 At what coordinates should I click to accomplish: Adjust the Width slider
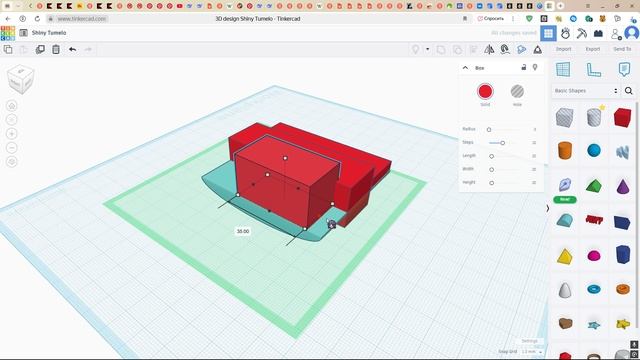[491, 169]
